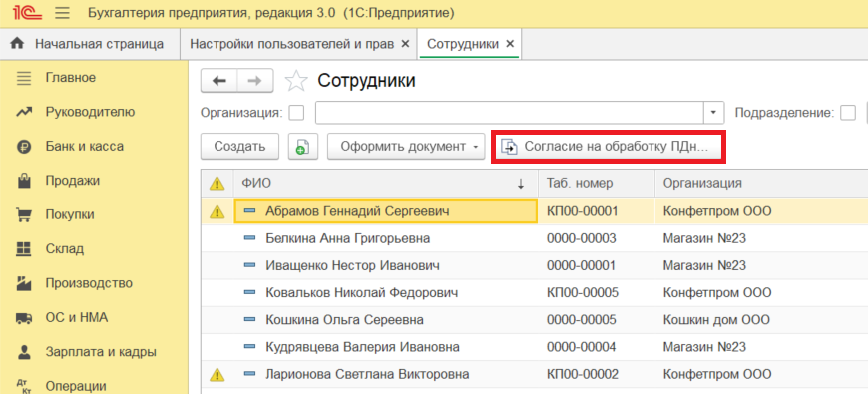868x394 pixels.
Task: Go back with the left arrow button
Action: click(219, 81)
